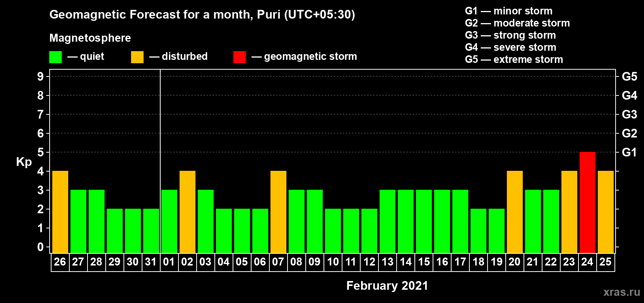Click the green quiet legend swatch

[56, 57]
